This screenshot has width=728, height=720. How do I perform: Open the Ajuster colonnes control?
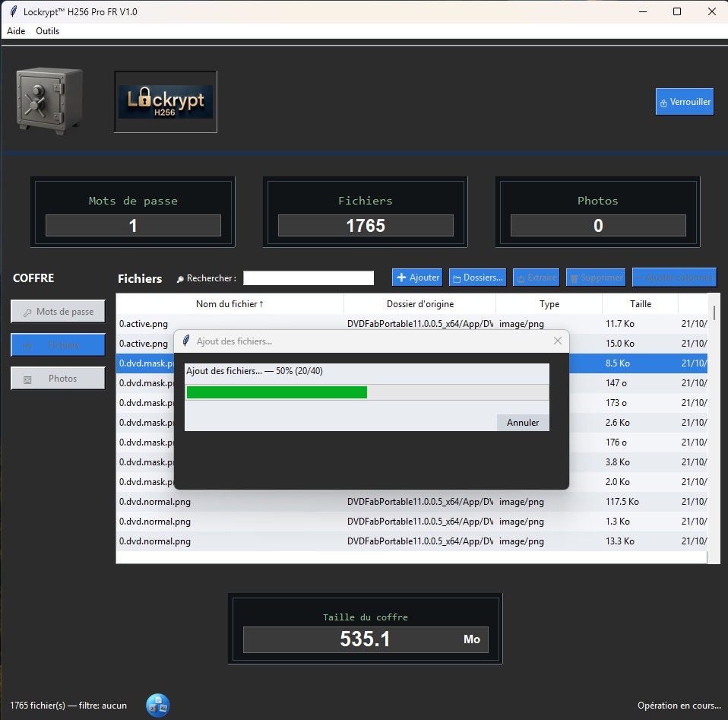point(674,277)
